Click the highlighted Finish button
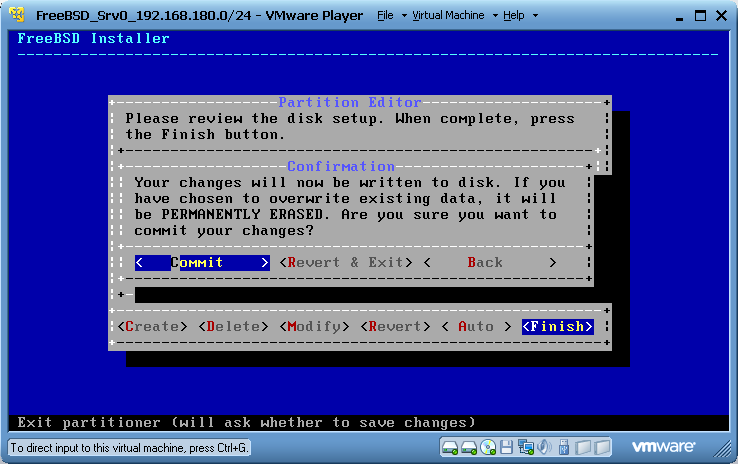Image resolution: width=738 pixels, height=464 pixels. click(x=558, y=327)
